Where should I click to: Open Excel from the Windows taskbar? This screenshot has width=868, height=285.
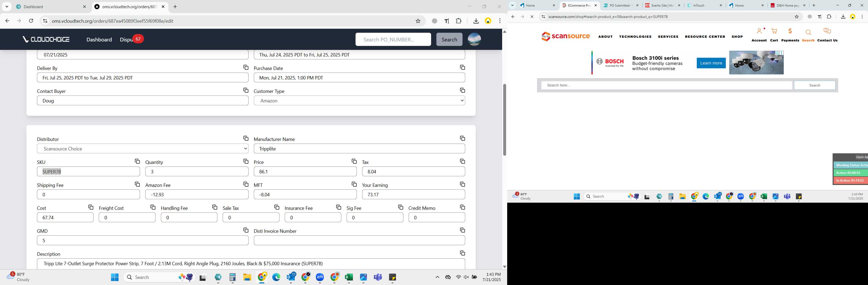348,277
